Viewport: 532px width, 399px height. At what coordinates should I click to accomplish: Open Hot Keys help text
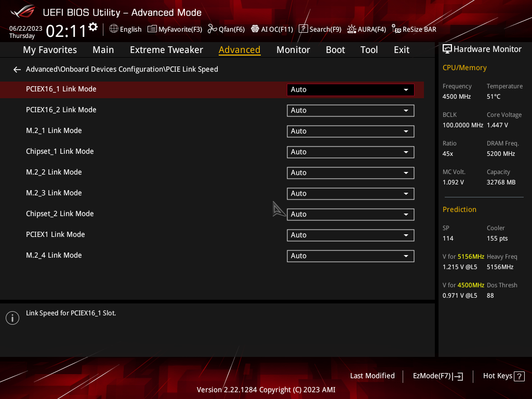pyautogui.click(x=497, y=376)
